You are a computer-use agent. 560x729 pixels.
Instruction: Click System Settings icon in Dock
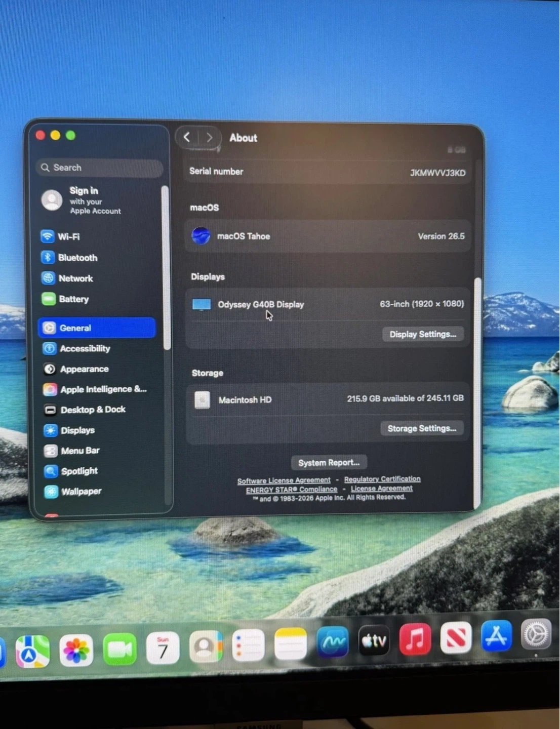536,634
